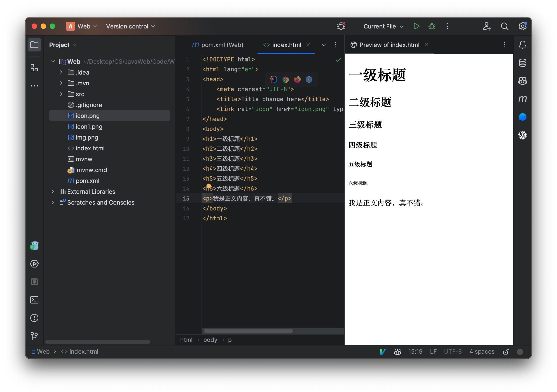
Task: Click the Run button in toolbar
Action: coord(416,26)
